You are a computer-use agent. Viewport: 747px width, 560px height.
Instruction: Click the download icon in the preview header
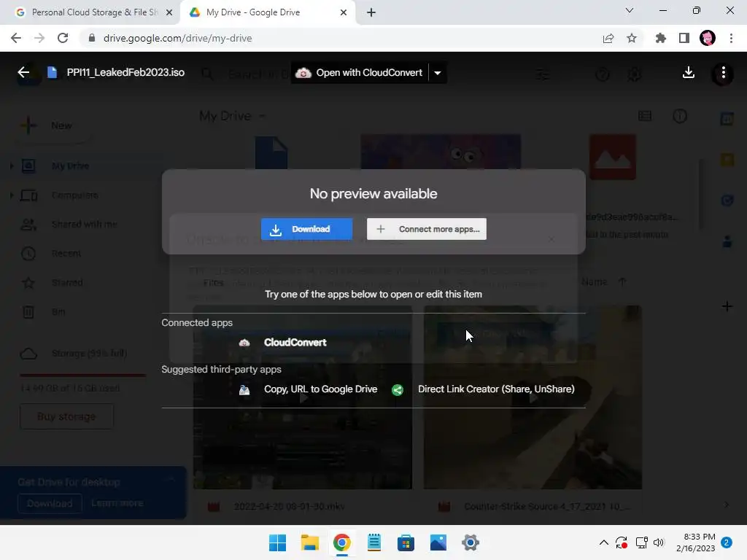pos(688,72)
